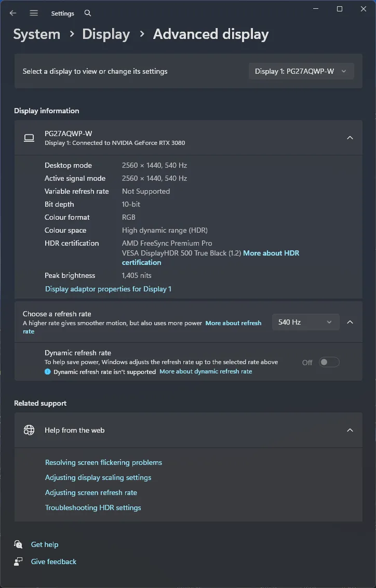
Task: Open the 540 Hz refresh rate dropdown
Action: pos(305,322)
